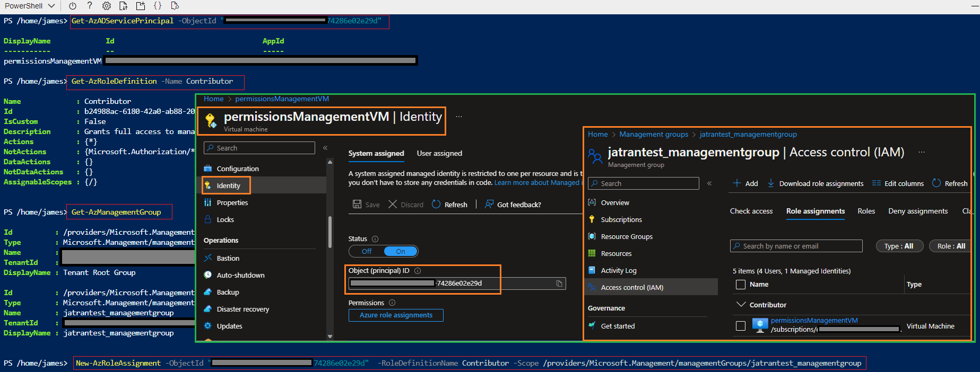Image resolution: width=980 pixels, height=372 pixels.
Task: Click Add in the IAM toolbar
Action: coord(745,183)
